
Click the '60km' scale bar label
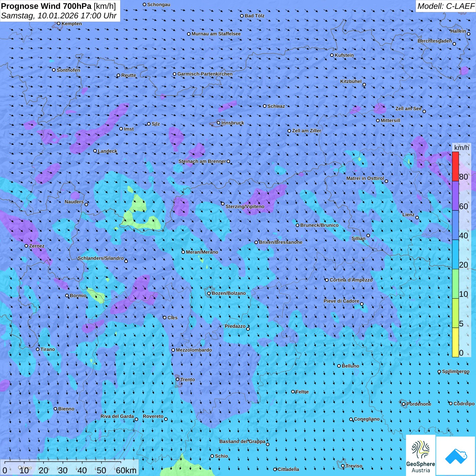tap(126, 471)
